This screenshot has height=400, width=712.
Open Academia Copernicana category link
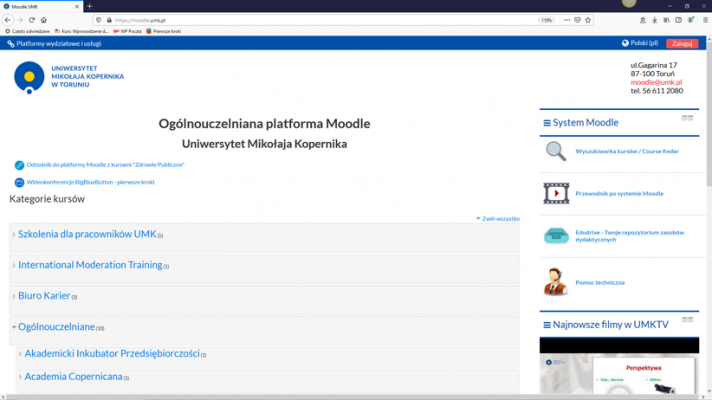(x=74, y=377)
